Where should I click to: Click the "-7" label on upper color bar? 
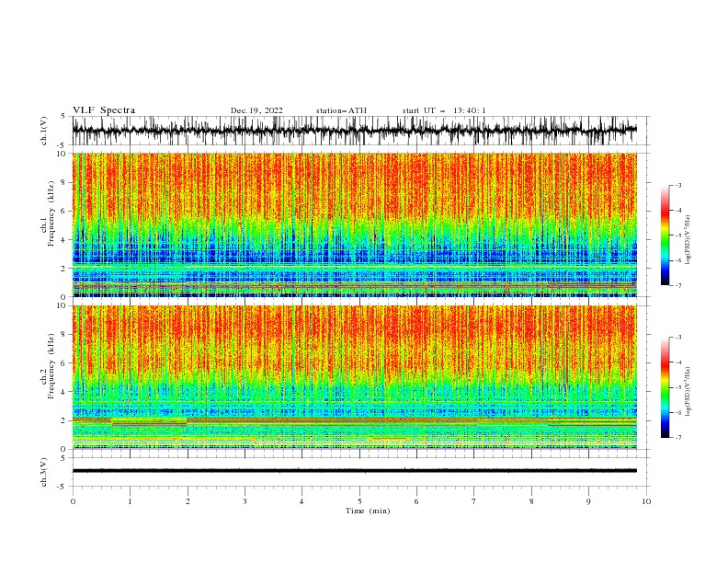(x=678, y=285)
